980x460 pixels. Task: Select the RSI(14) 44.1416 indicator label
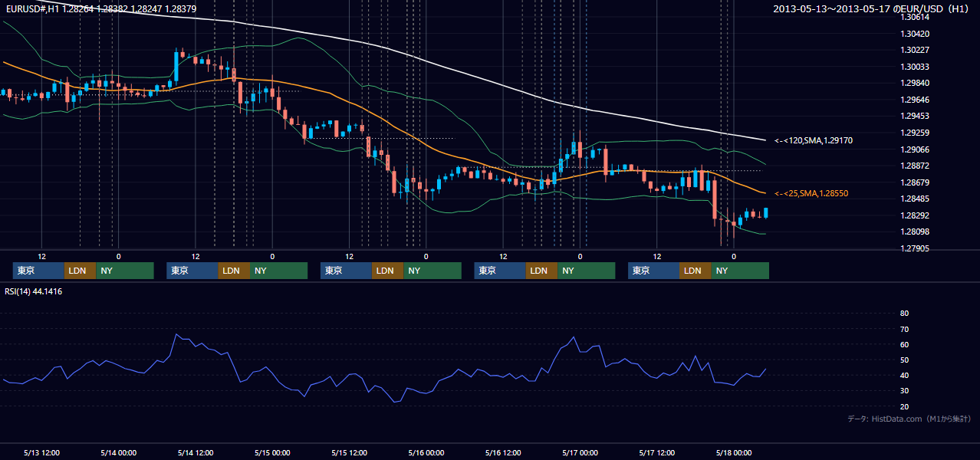pyautogui.click(x=34, y=291)
